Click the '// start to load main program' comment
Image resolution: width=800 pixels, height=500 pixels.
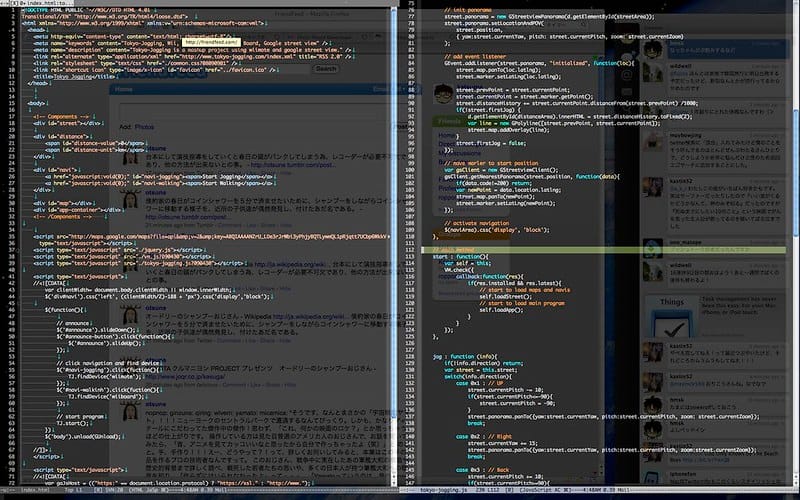tap(521, 303)
